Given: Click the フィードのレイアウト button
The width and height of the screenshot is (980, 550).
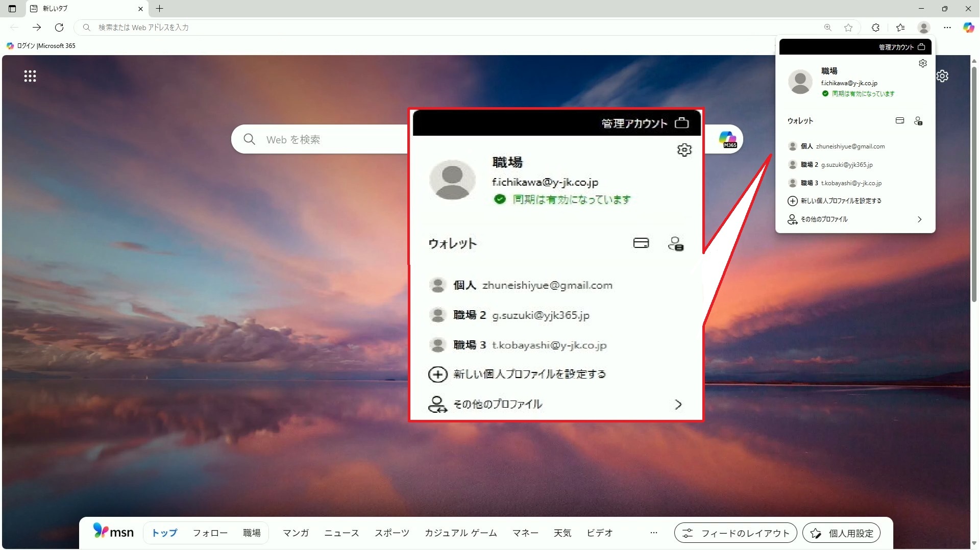Looking at the screenshot, I should point(735,533).
